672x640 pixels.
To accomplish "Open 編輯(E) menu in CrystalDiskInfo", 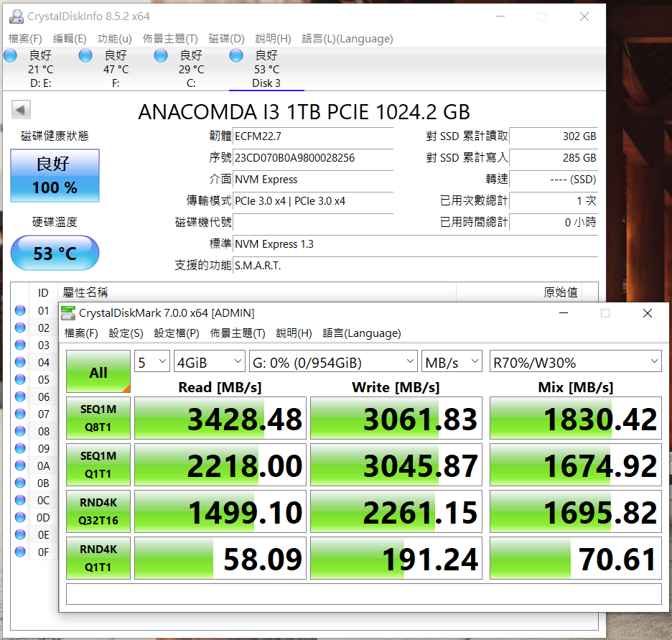I will [x=70, y=39].
